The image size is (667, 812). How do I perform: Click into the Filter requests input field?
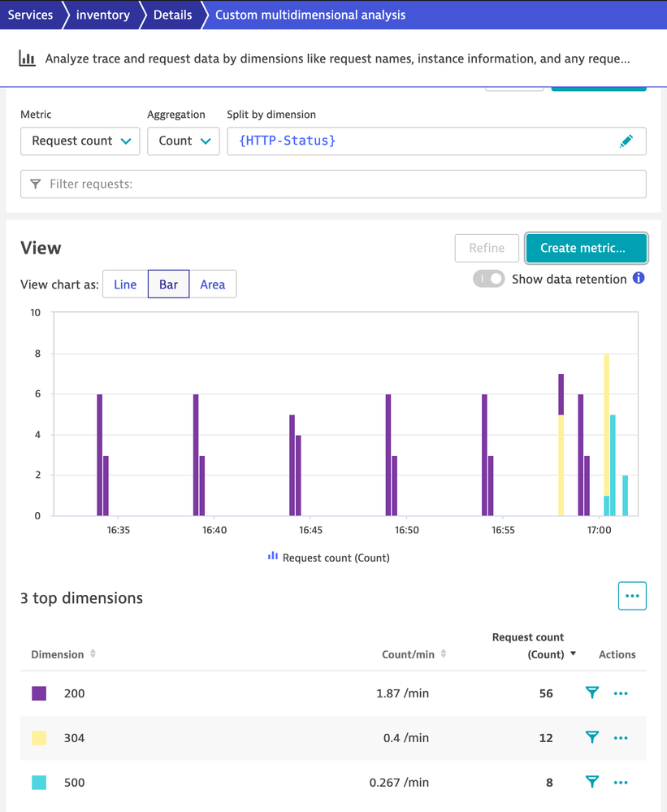point(333,185)
